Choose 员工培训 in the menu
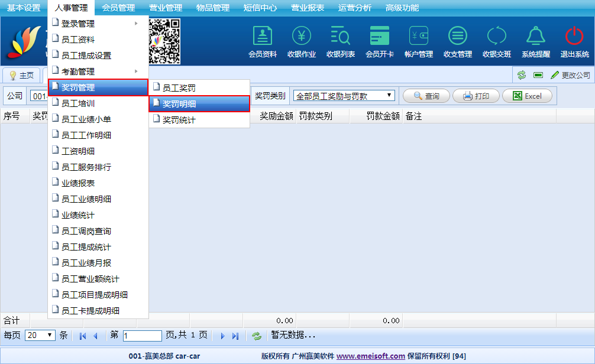This screenshot has height=364, width=595. coord(78,103)
